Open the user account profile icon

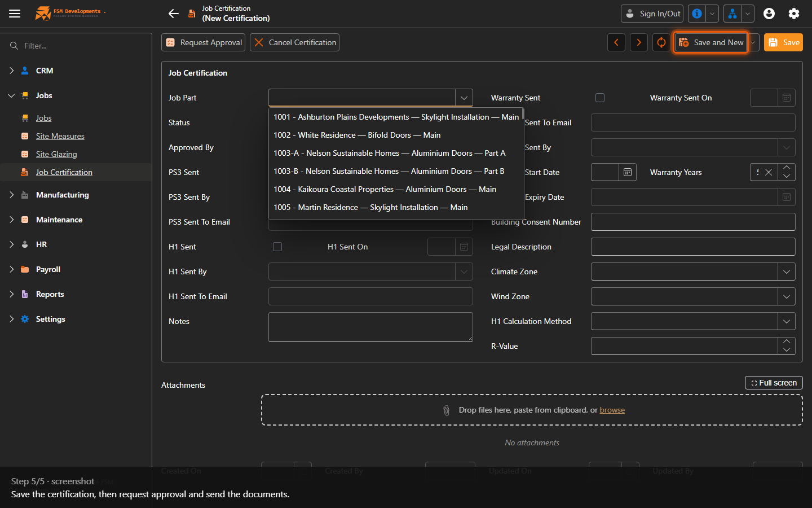[x=769, y=14]
